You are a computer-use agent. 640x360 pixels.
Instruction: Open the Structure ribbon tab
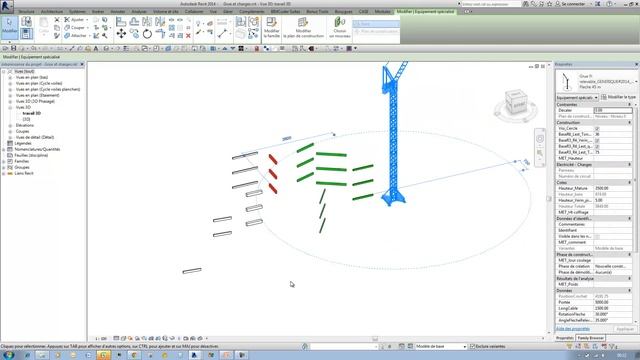pyautogui.click(x=26, y=12)
